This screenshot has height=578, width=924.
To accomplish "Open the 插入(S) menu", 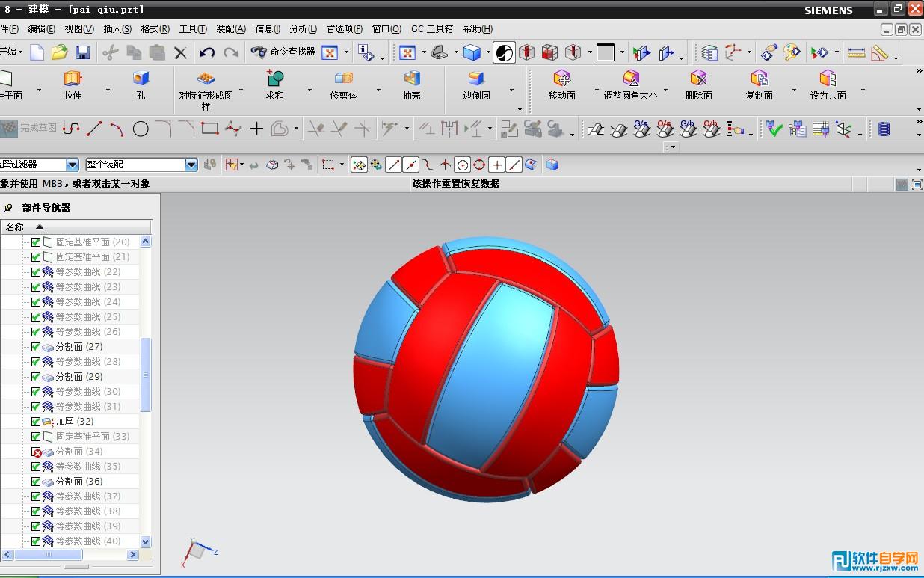I will (117, 29).
